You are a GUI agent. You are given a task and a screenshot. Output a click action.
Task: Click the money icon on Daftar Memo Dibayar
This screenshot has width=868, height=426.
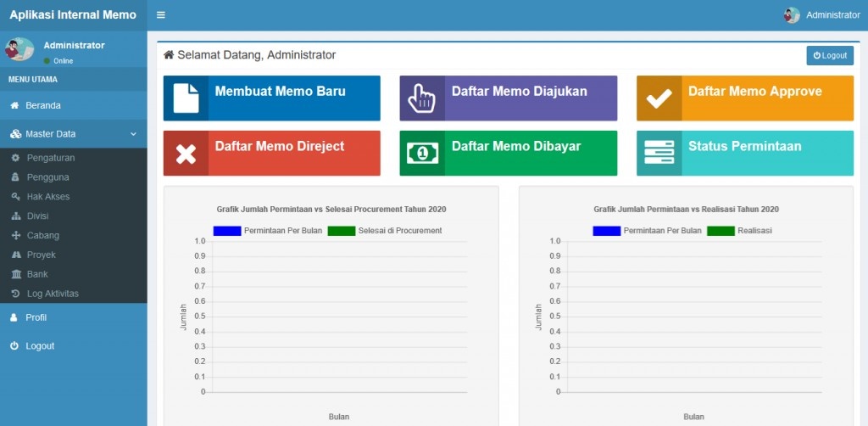click(x=422, y=154)
